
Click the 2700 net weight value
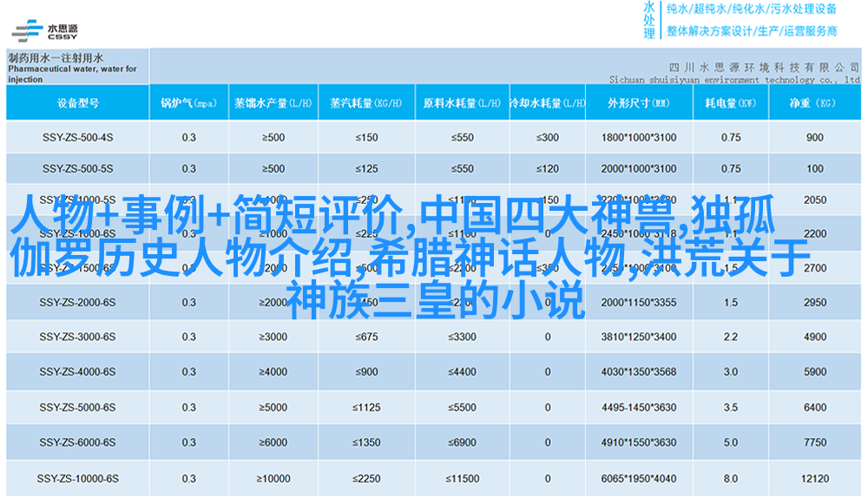click(x=815, y=268)
